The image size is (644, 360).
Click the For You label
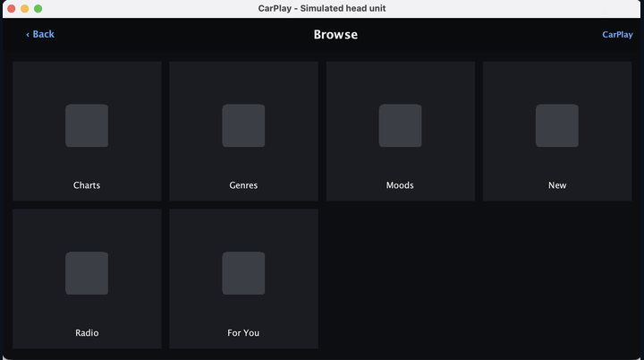(243, 333)
